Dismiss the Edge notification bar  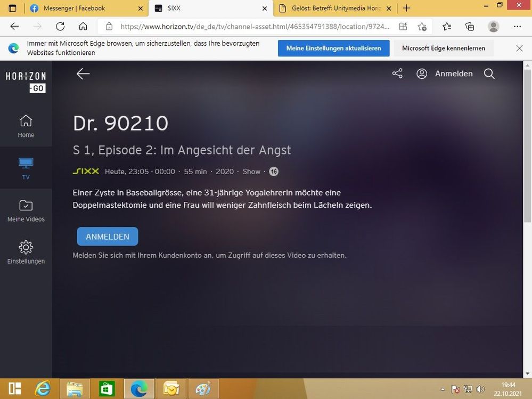click(519, 48)
